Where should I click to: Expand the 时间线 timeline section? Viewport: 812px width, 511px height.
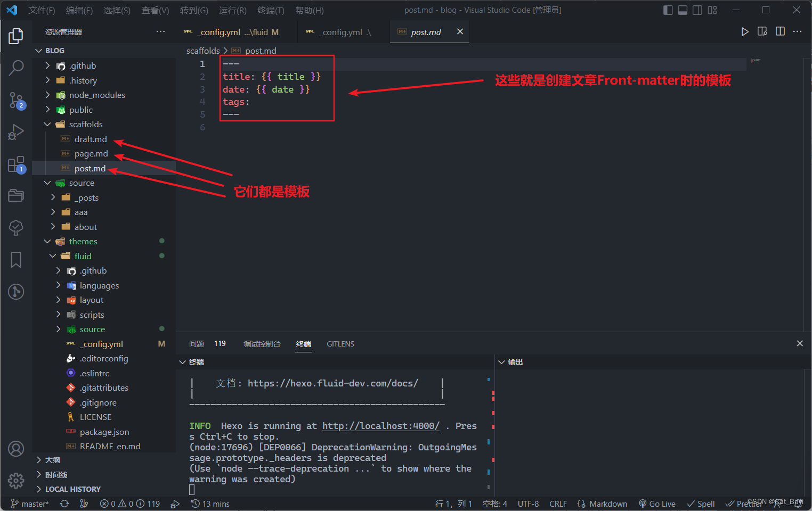[x=104, y=475]
